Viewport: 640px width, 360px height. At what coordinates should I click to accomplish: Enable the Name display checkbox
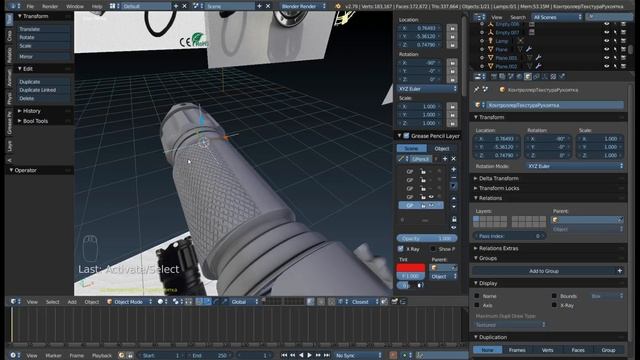coord(477,296)
